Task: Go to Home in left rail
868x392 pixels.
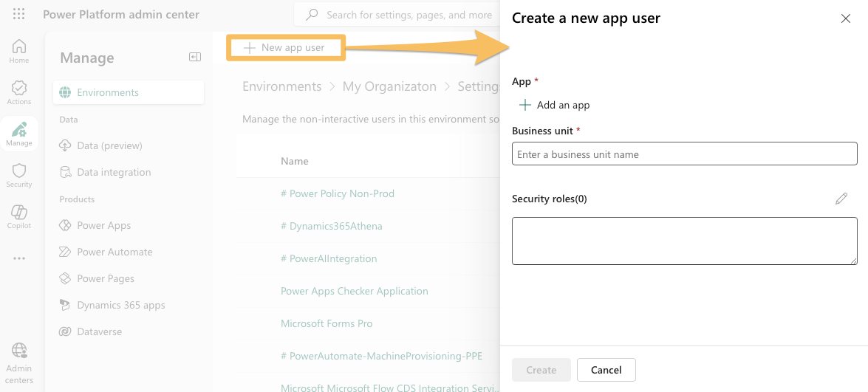Action: pyautogui.click(x=19, y=51)
